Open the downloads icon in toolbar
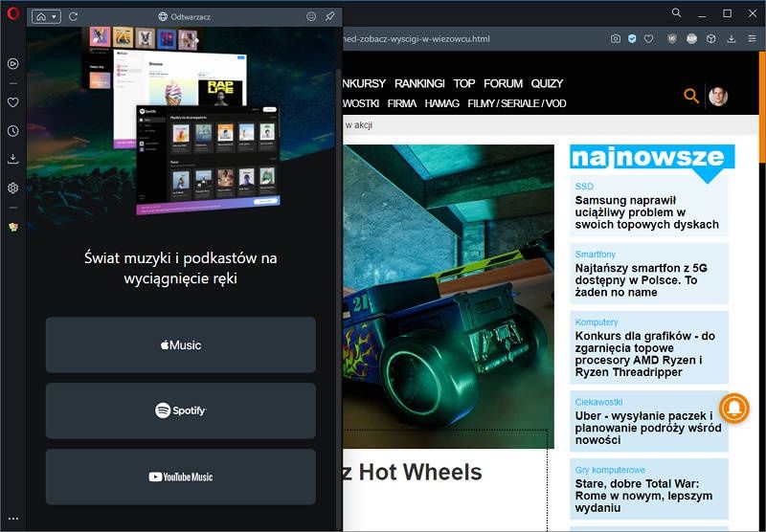Image resolution: width=766 pixels, height=532 pixels. [732, 38]
